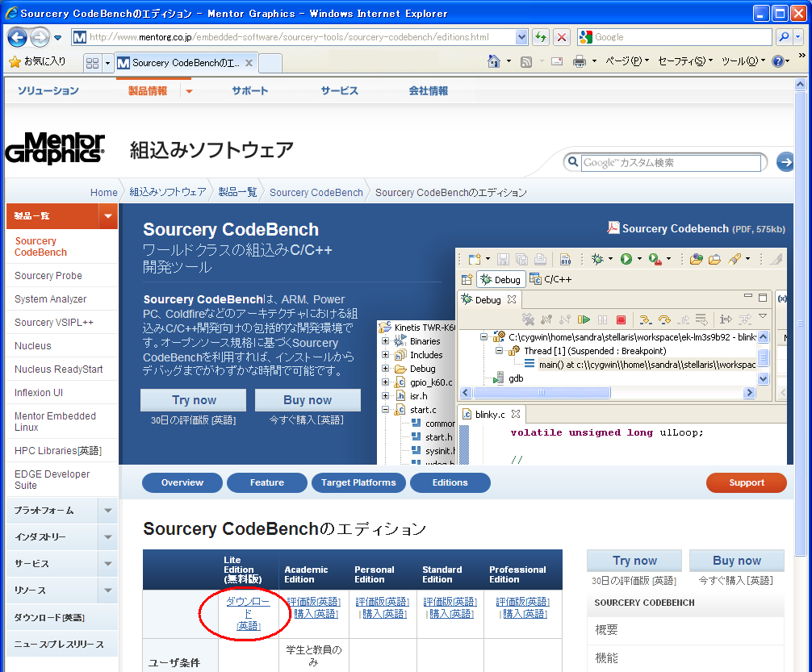Viewport: 812px width, 672px height.
Task: Click the search magnifier icon beside Google box
Action: click(x=785, y=37)
